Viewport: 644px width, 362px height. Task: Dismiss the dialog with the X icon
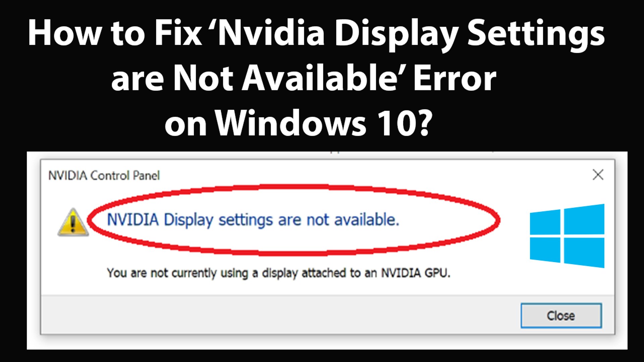pos(598,175)
